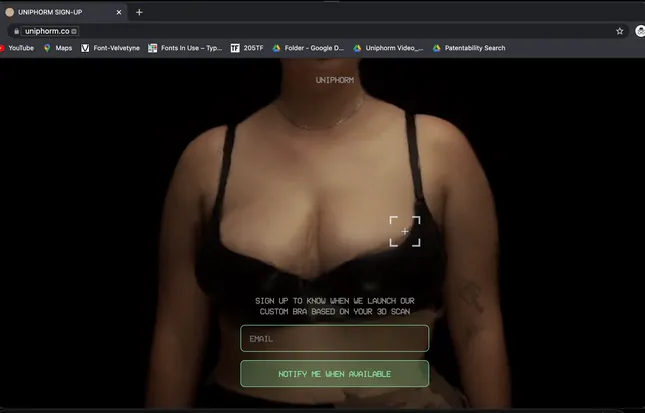Image resolution: width=645 pixels, height=413 pixels.
Task: Click NOTIFY ME WHEN AVAILABLE button
Action: (x=334, y=374)
